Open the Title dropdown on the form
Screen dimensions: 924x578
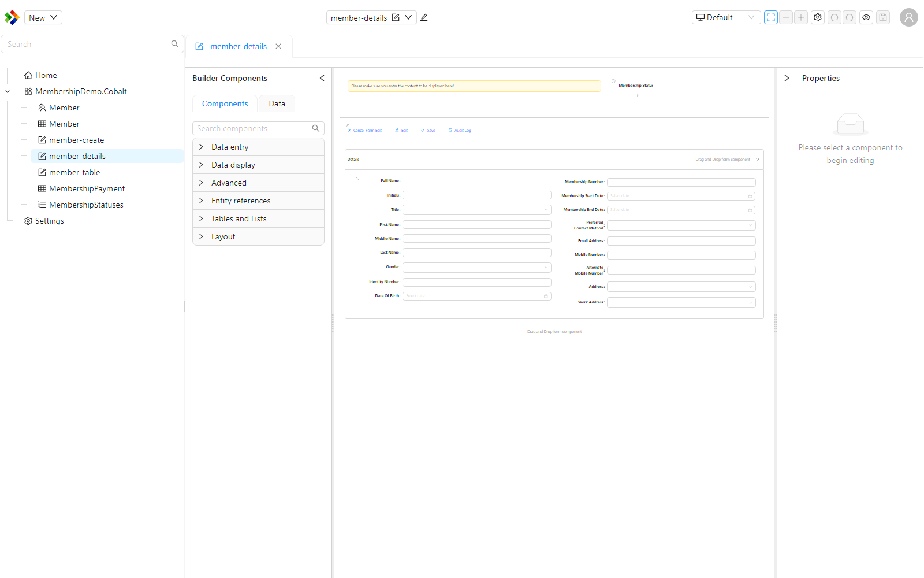pos(477,210)
